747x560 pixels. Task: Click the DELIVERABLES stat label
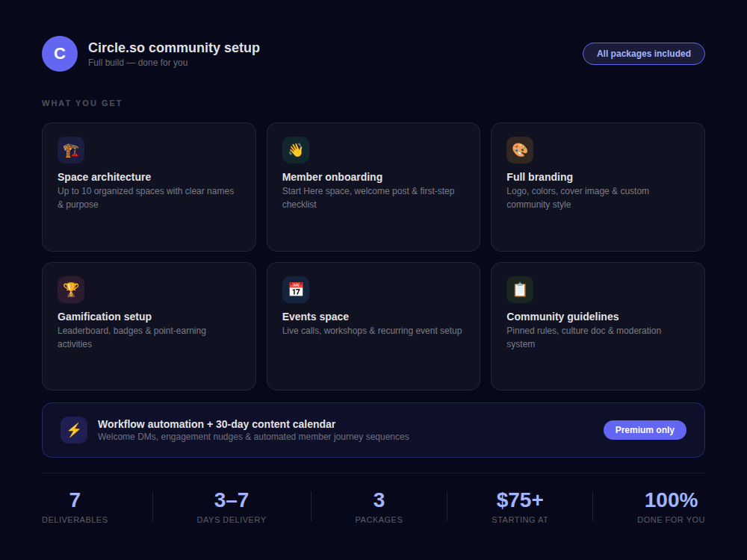point(75,520)
